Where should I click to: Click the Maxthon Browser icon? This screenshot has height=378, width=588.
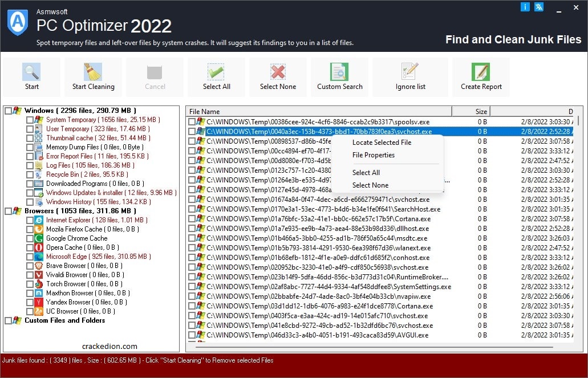click(39, 293)
